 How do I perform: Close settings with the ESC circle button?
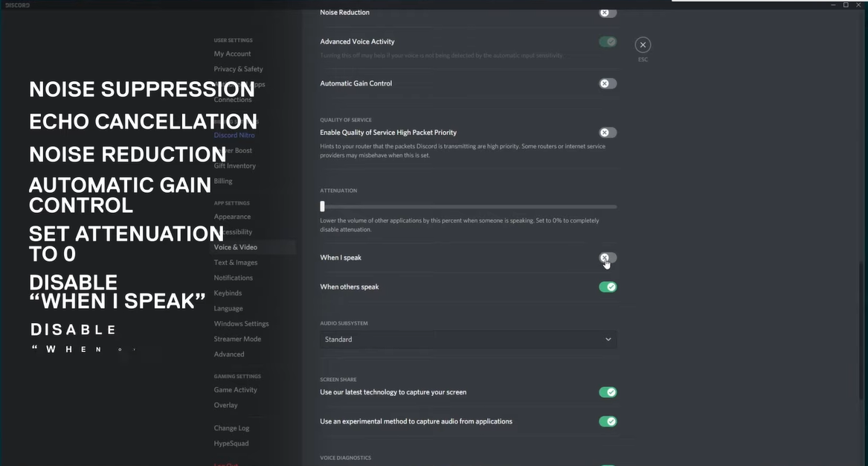642,45
